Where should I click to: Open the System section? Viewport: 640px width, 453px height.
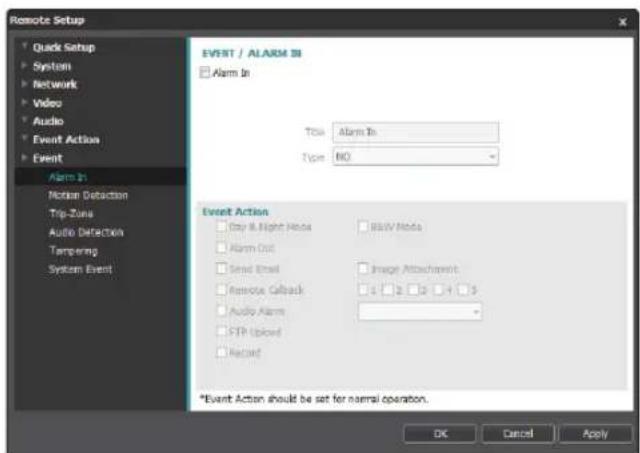[x=52, y=66]
